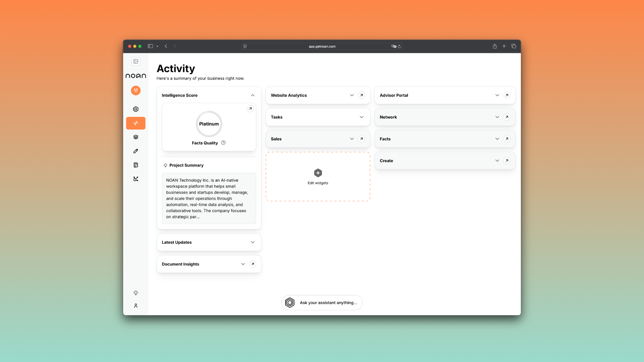Open the user profile icon in sidebar
644x362 pixels.
(136, 306)
